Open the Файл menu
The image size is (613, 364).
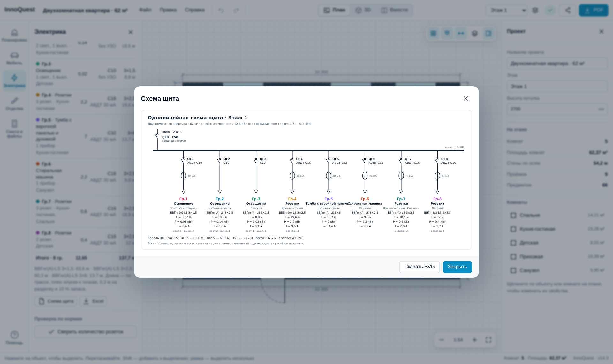tap(145, 10)
